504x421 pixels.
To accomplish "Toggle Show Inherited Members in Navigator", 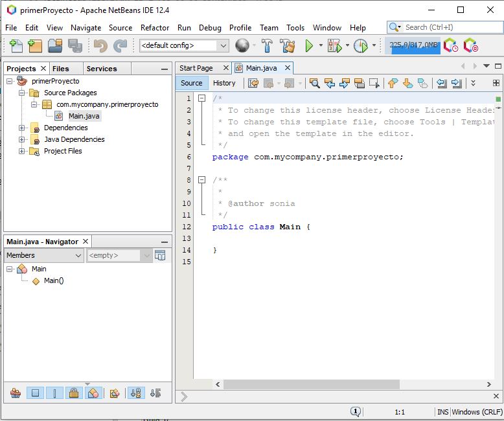I will (x=16, y=393).
